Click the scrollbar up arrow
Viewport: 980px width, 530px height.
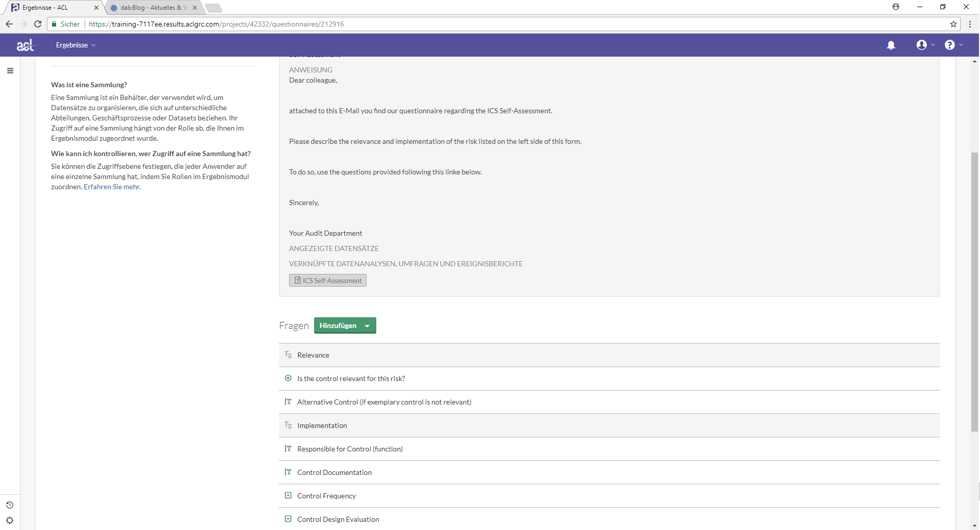[x=974, y=61]
